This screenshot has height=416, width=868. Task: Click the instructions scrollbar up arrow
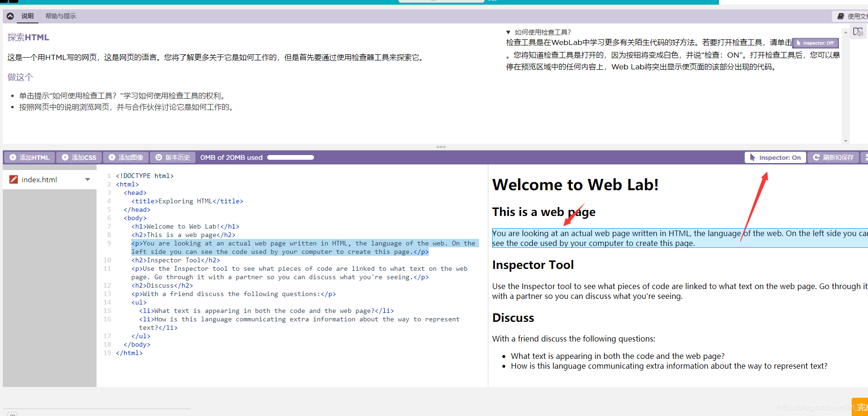(x=846, y=32)
